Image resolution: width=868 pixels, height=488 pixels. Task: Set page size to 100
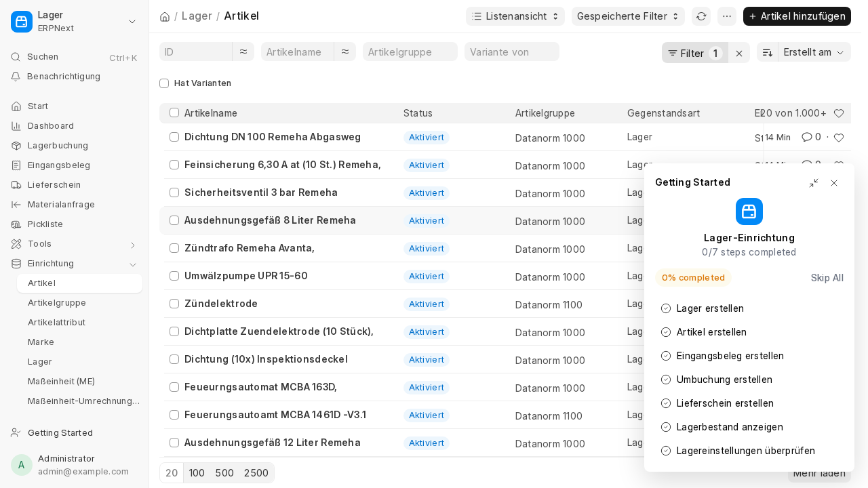pos(197,473)
